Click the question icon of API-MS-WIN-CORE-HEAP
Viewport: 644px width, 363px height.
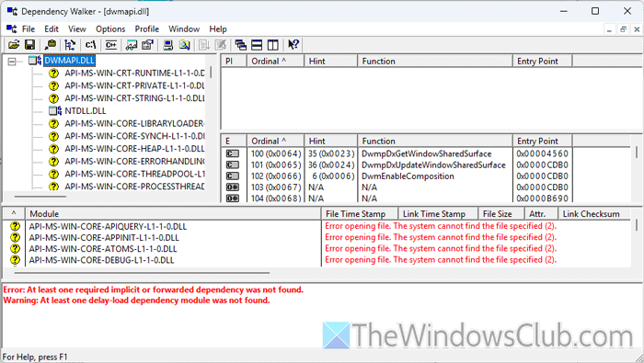(x=53, y=149)
